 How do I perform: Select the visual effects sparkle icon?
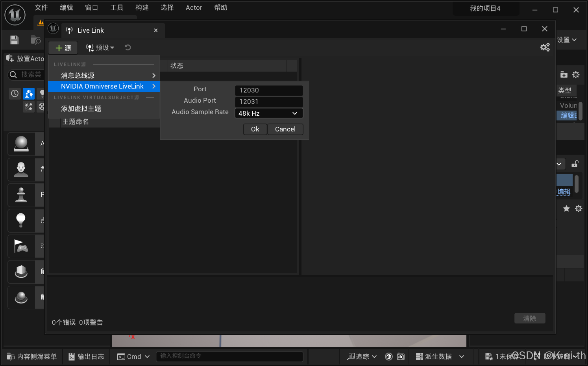click(x=29, y=107)
